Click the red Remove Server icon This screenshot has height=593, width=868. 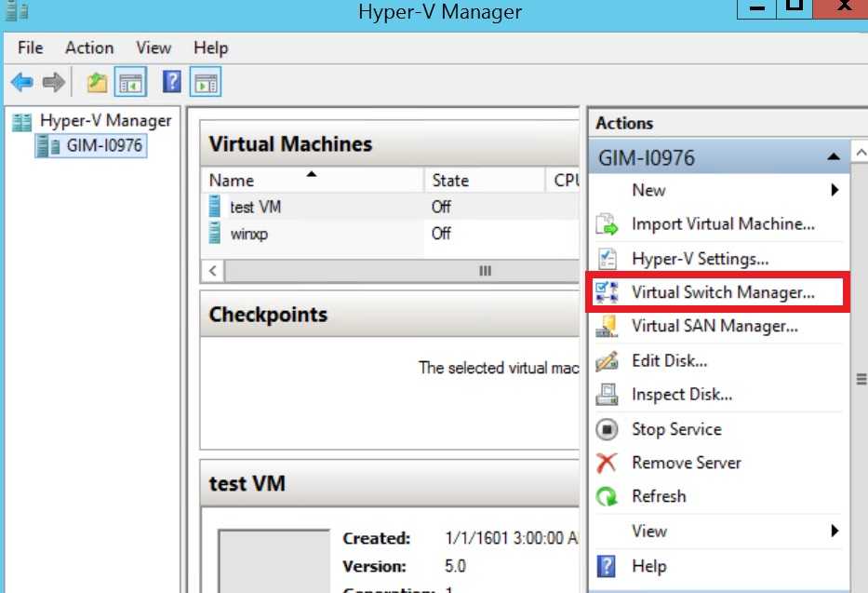(x=607, y=463)
